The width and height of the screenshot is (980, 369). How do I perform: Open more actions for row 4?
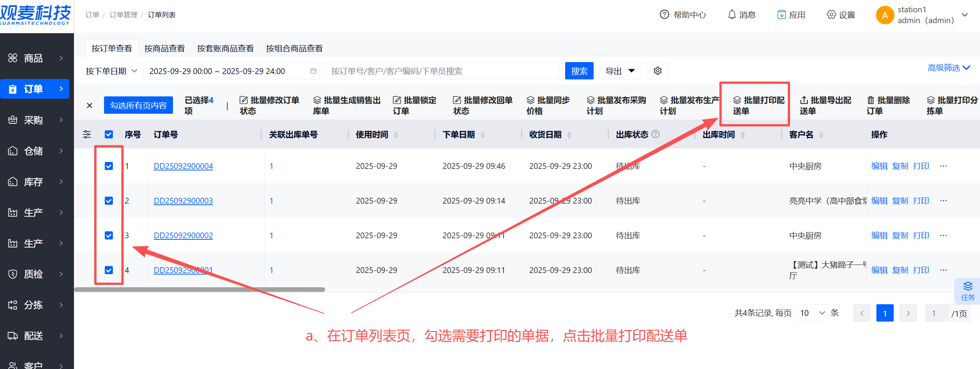[x=943, y=270]
